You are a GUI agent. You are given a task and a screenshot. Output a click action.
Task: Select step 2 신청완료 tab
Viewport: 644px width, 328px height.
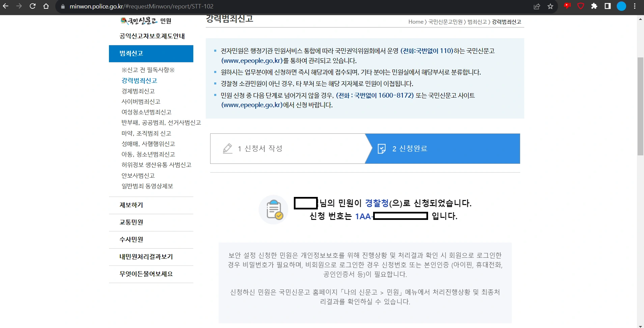pyautogui.click(x=443, y=149)
